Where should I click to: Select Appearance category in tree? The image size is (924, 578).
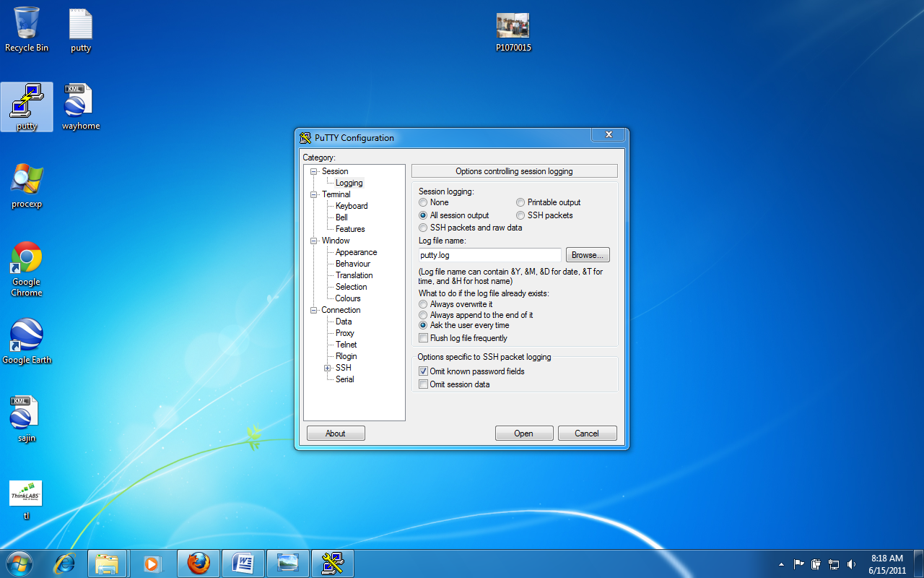[x=356, y=252]
